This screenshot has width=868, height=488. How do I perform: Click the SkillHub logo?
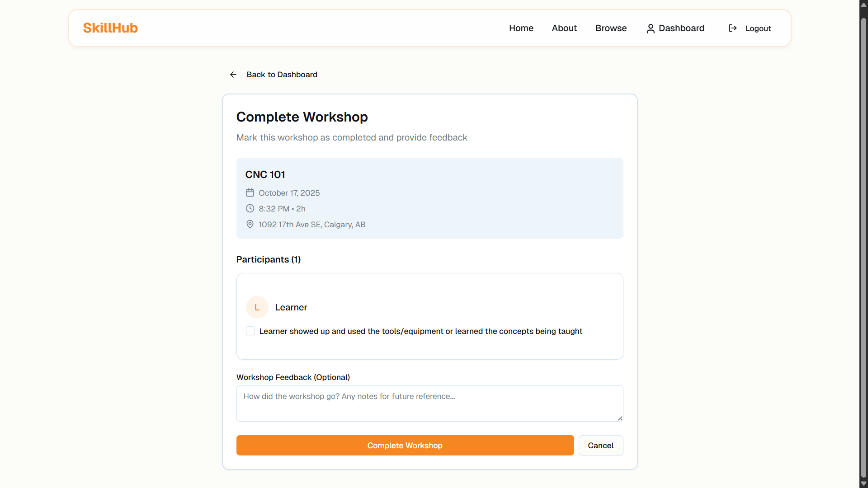click(x=110, y=28)
